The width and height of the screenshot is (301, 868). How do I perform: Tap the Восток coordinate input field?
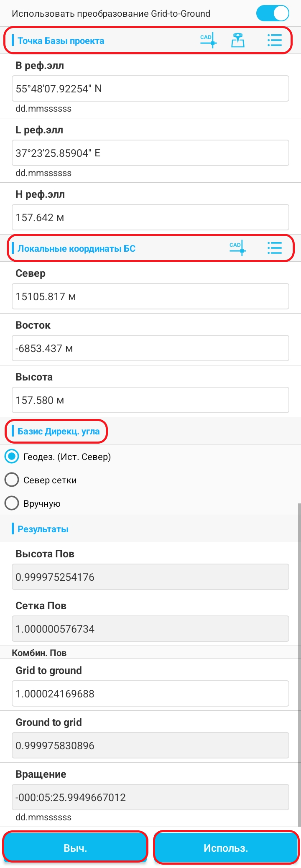point(150,348)
